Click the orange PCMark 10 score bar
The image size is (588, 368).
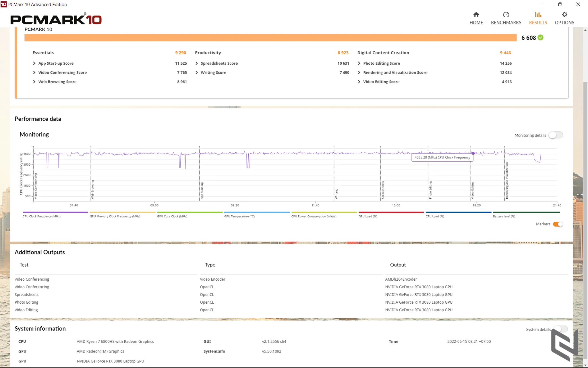click(x=270, y=38)
